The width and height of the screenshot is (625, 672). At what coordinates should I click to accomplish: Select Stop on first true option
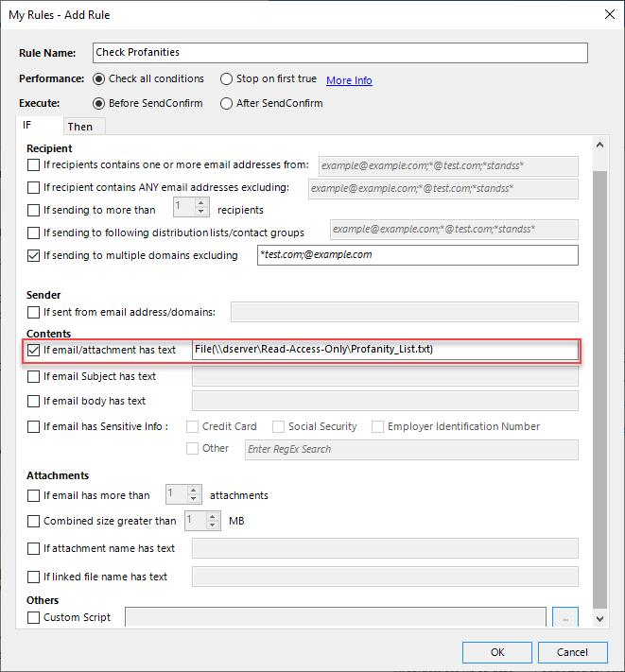tap(226, 78)
